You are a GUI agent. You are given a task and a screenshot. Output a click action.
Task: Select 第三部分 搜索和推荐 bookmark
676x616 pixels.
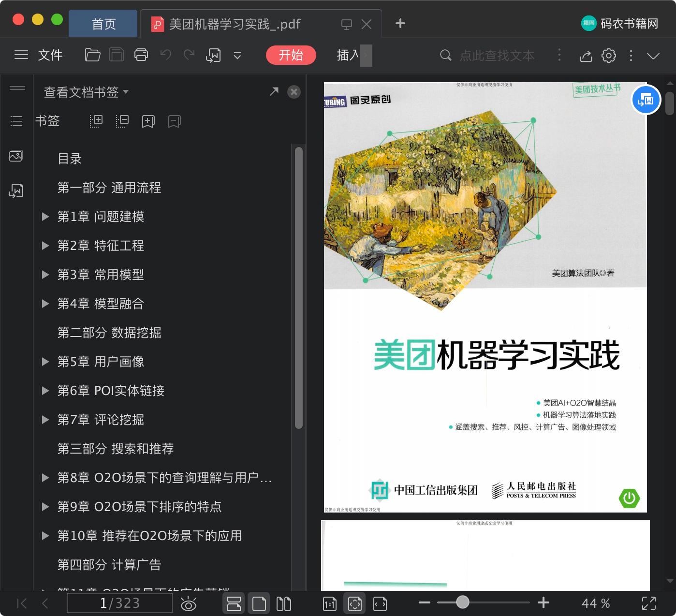(x=116, y=449)
